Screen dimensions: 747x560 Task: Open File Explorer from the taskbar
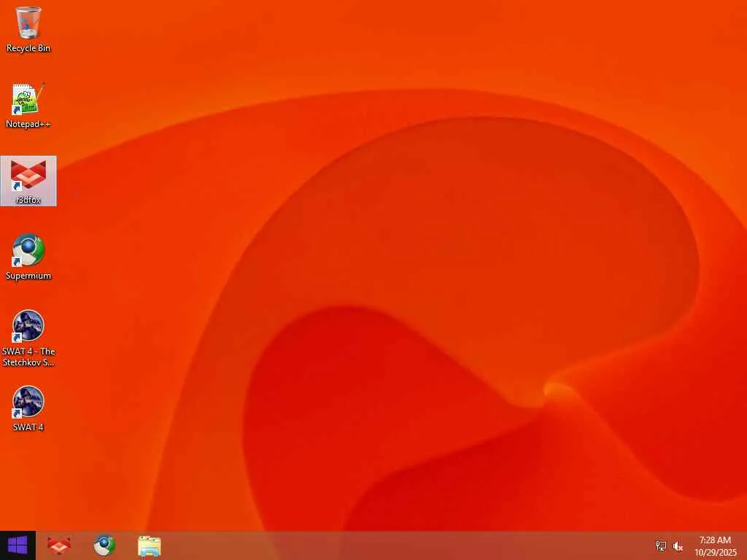pos(150,545)
